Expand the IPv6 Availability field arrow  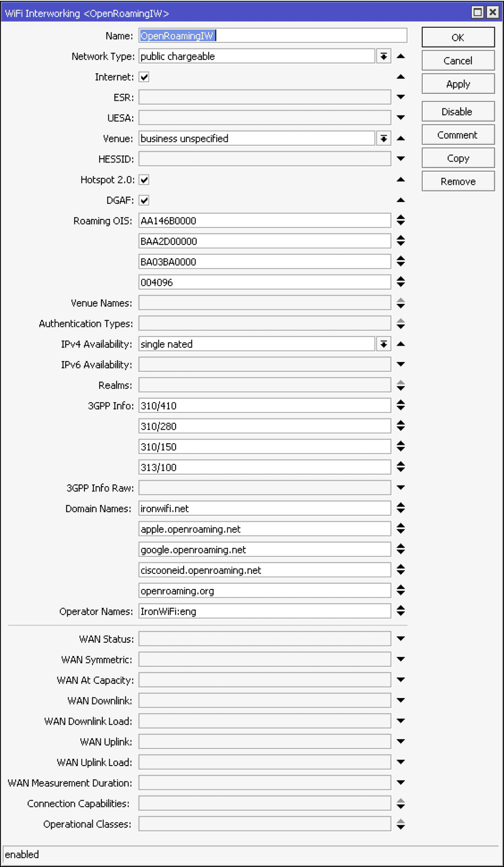point(400,364)
